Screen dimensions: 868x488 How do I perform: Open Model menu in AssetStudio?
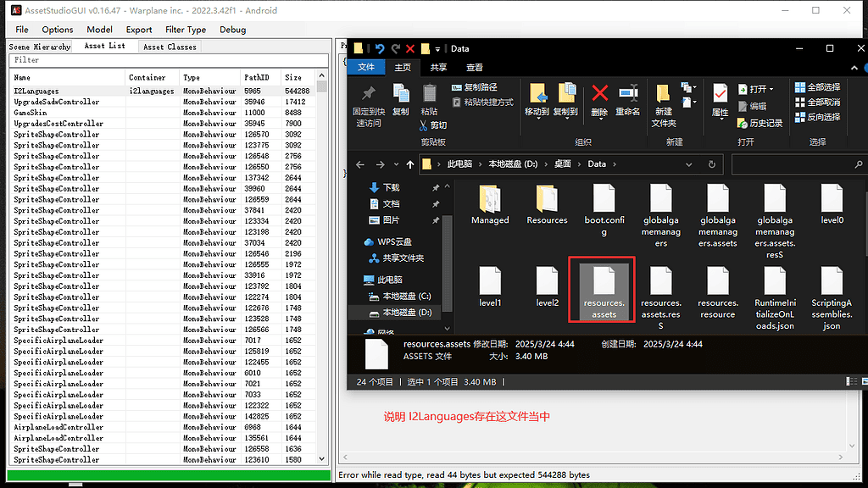pyautogui.click(x=100, y=30)
